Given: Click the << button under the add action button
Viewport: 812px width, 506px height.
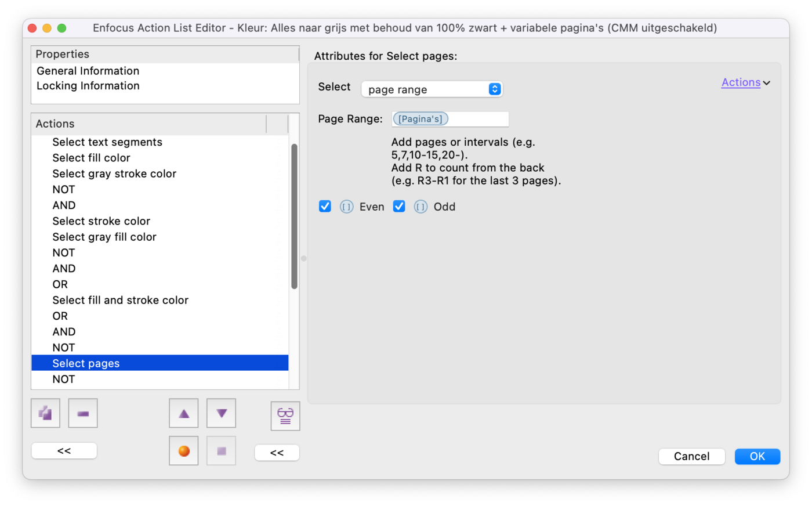Looking at the screenshot, I should pos(64,451).
